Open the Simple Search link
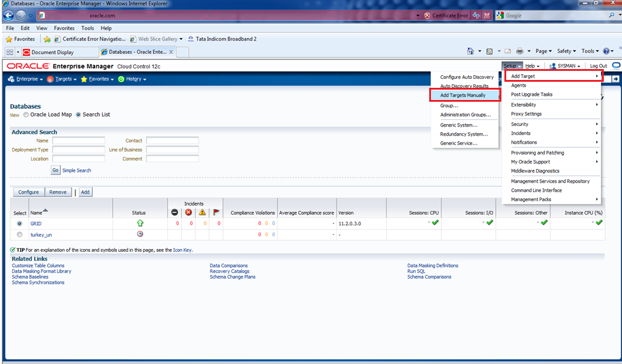The height and width of the screenshot is (364, 622). [76, 170]
